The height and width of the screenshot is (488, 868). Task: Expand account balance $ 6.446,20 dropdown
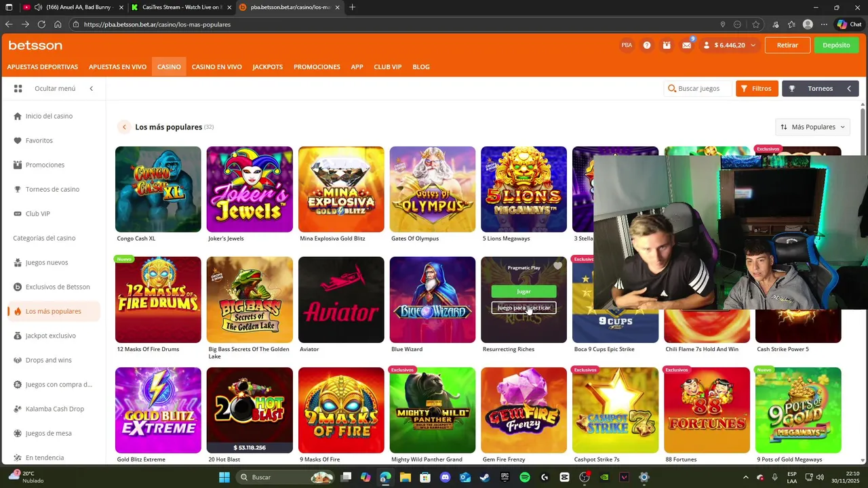[730, 45]
